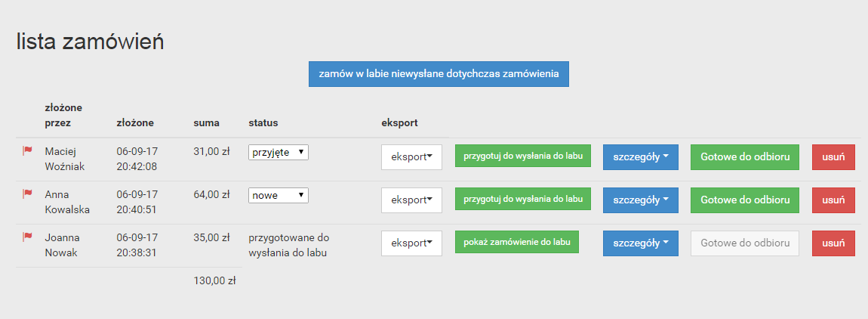Click the flag icon beside Maciej Woźniak
The height and width of the screenshot is (319, 868).
coord(27,151)
